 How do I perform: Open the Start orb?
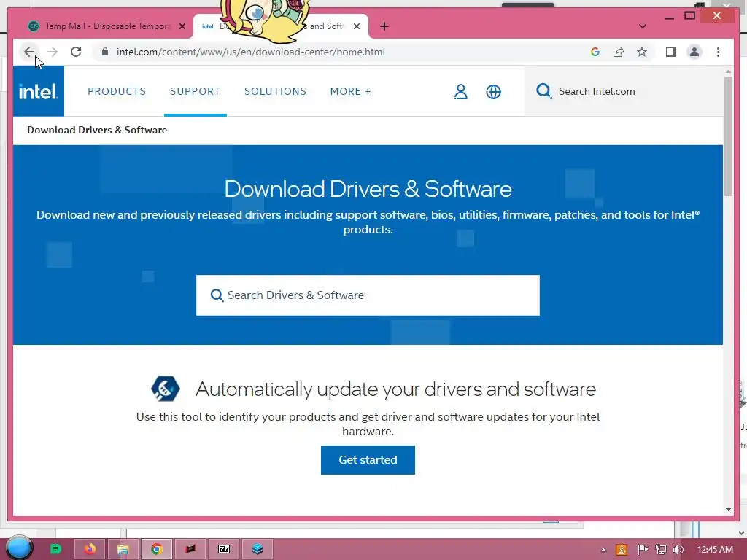(19, 548)
